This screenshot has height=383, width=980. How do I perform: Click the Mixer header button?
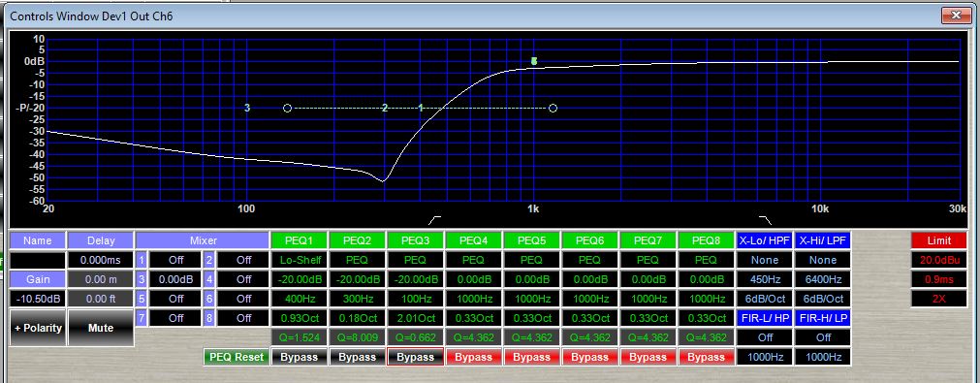pos(204,240)
